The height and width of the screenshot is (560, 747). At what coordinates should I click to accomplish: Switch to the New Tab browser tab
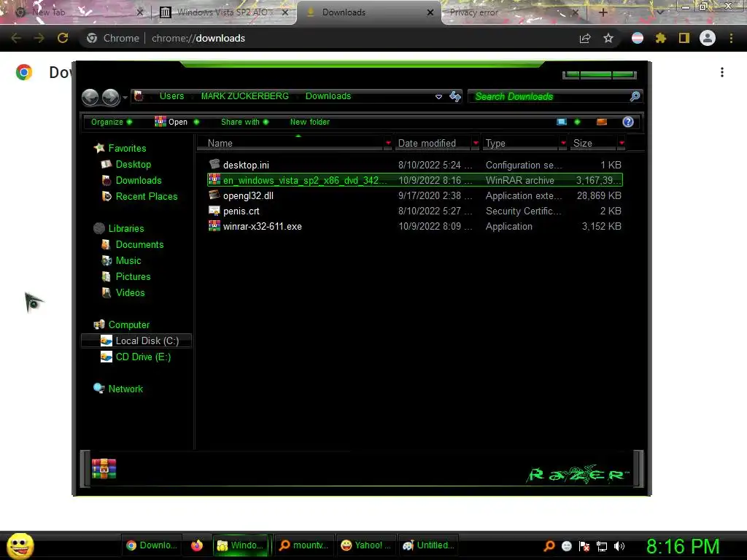79,12
